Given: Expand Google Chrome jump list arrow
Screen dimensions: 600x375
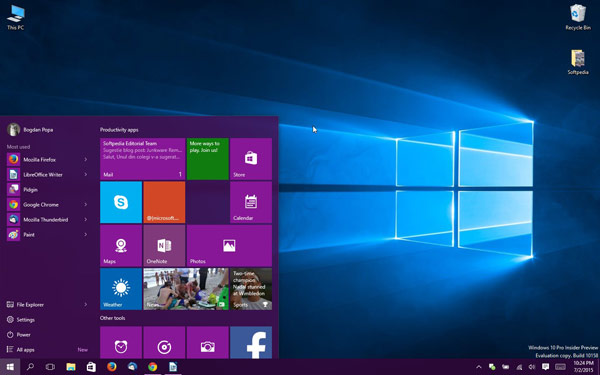Looking at the screenshot, I should [86, 204].
